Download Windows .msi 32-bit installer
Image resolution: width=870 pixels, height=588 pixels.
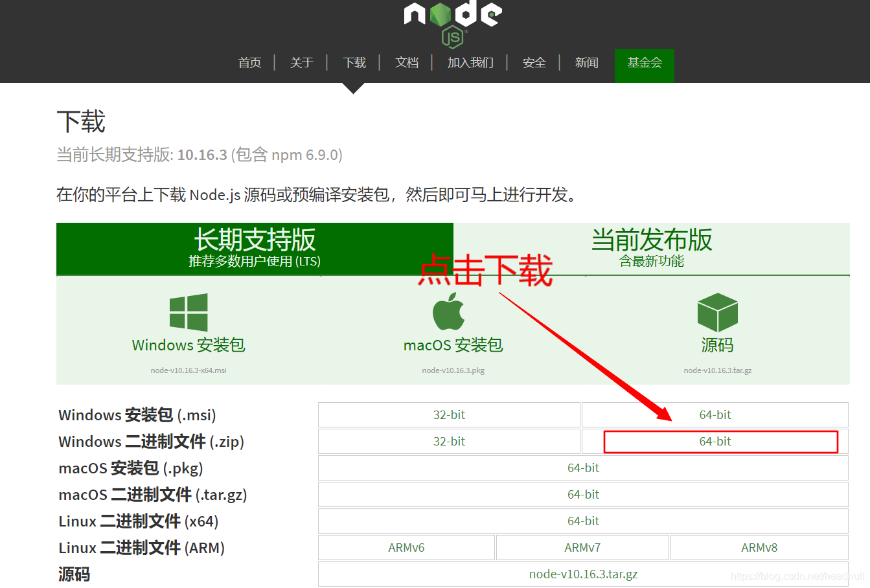pos(449,414)
